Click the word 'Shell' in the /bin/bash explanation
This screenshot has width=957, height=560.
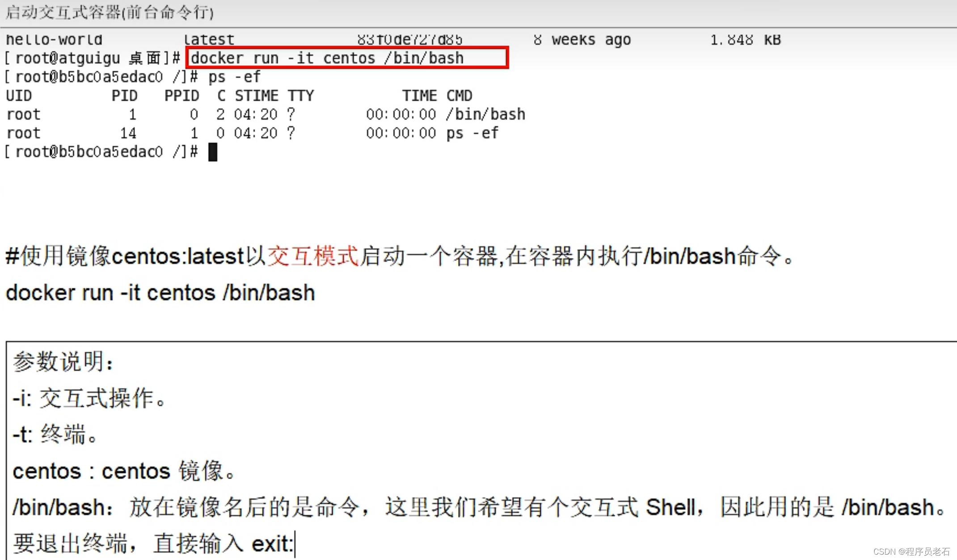coord(670,507)
